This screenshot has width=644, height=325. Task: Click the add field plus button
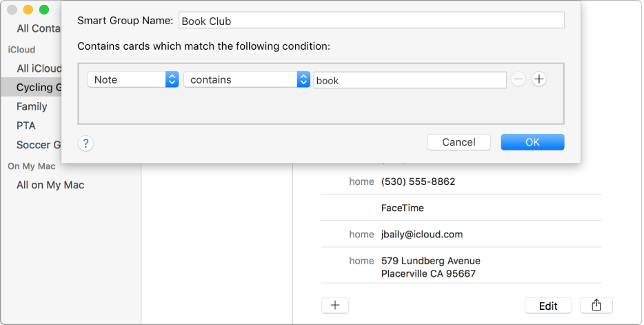(335, 306)
